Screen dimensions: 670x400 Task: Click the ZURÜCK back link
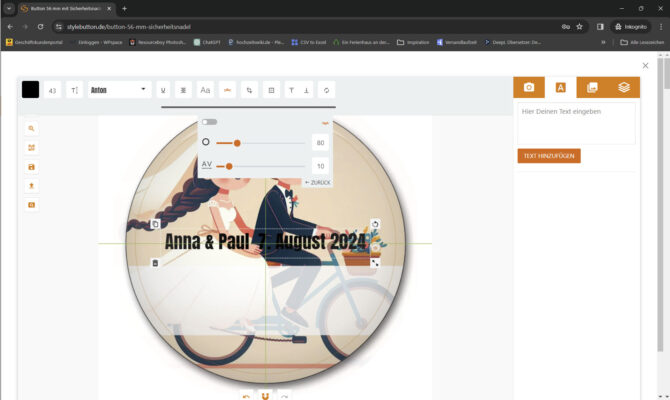317,183
